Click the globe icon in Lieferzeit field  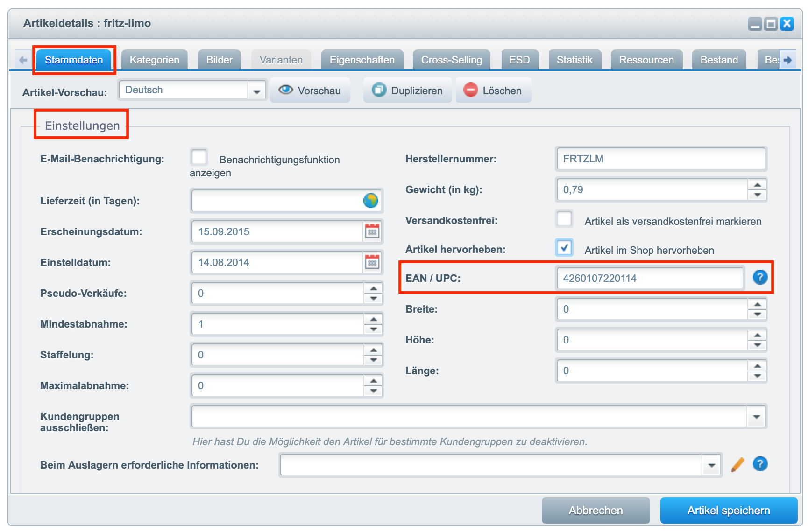tap(370, 201)
